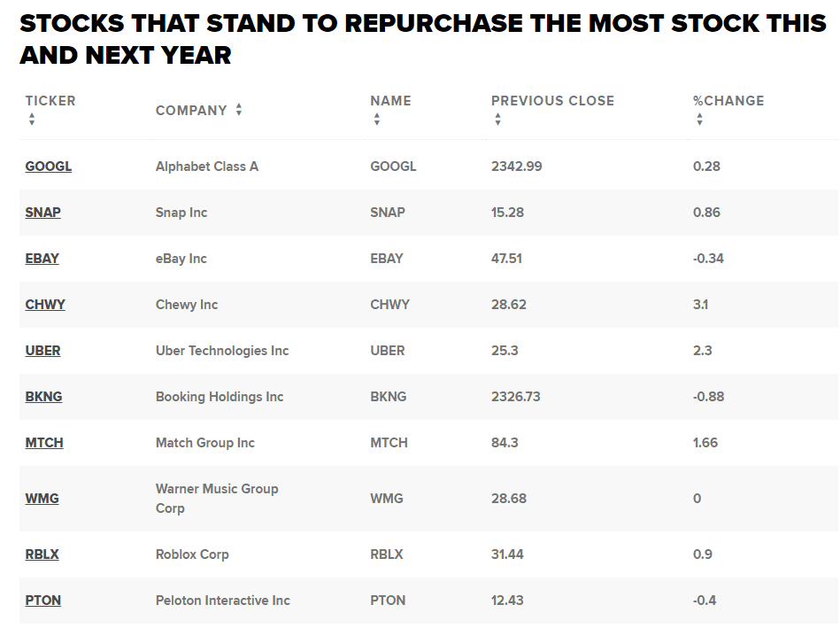Open the CHWY ticker link

(45, 305)
